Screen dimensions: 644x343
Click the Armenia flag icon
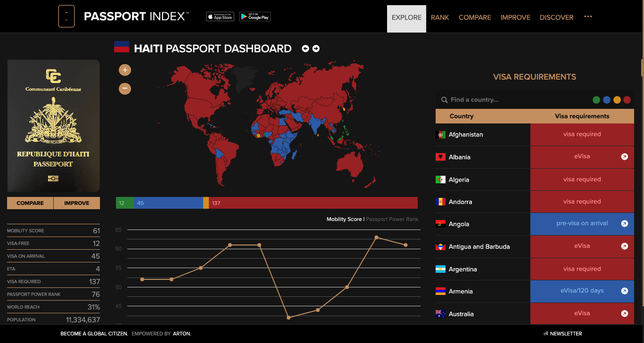click(x=441, y=291)
